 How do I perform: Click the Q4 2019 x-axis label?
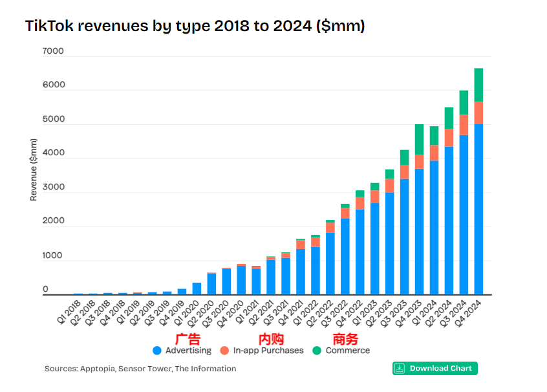172,313
